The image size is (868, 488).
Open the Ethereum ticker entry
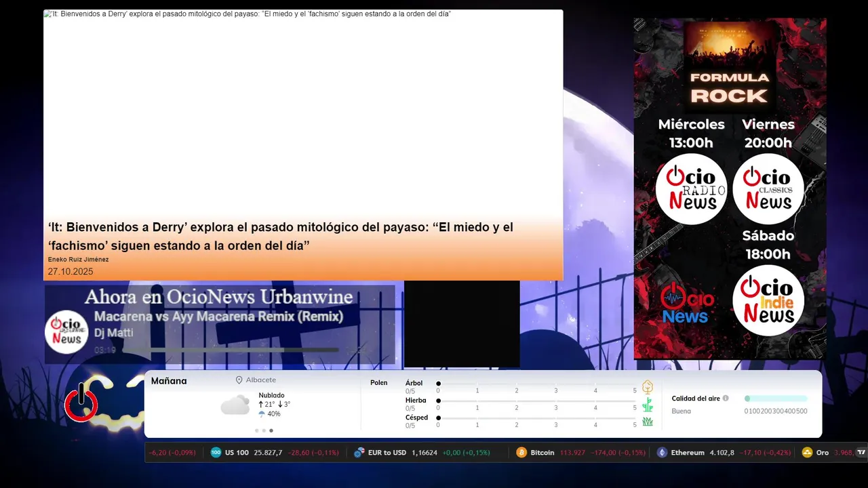pyautogui.click(x=724, y=453)
